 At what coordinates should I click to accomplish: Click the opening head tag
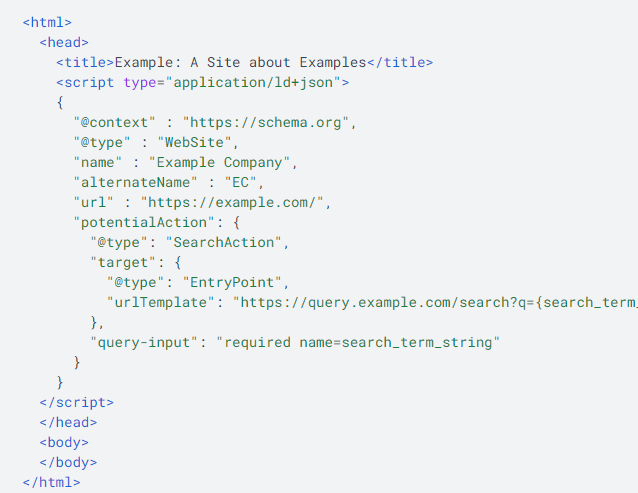64,42
